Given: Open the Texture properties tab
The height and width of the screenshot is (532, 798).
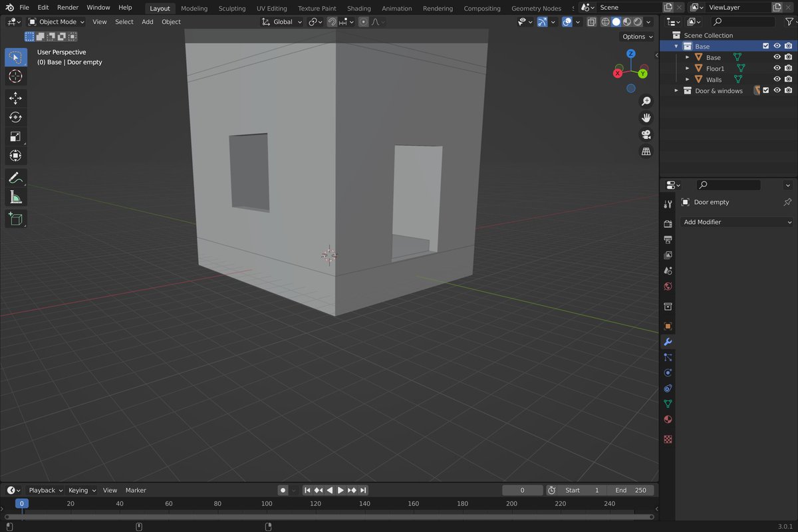Looking at the screenshot, I should 668,439.
